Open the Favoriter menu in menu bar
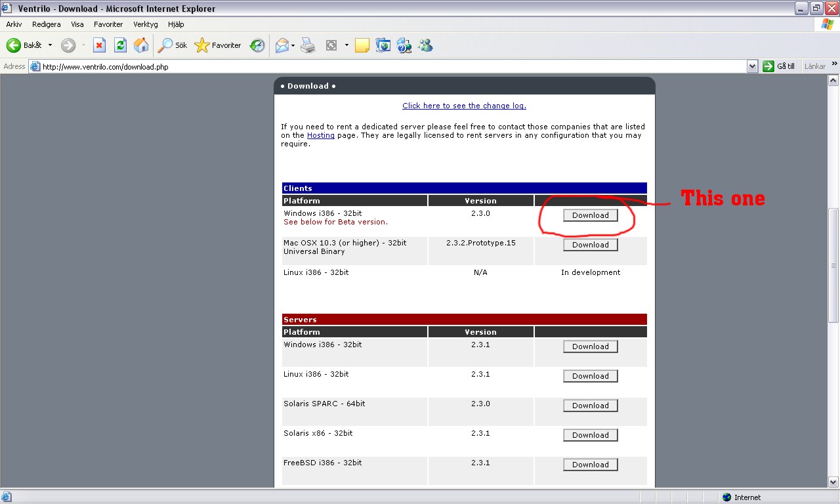This screenshot has height=504, width=840. 108,24
